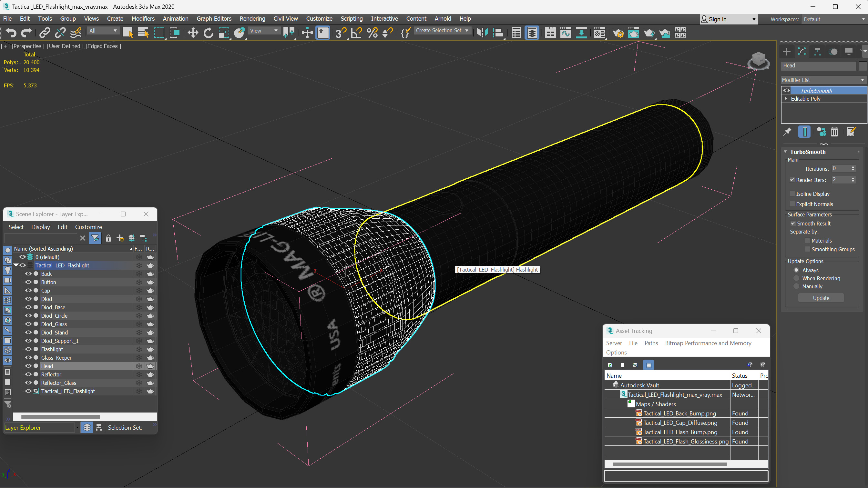Open Paths menu in Asset Tracking
The height and width of the screenshot is (488, 868).
click(651, 343)
